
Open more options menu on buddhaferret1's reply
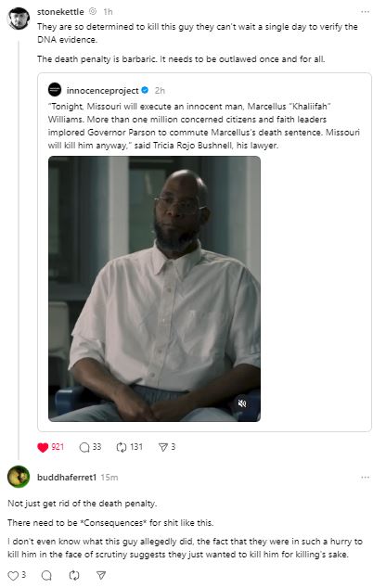click(x=365, y=478)
